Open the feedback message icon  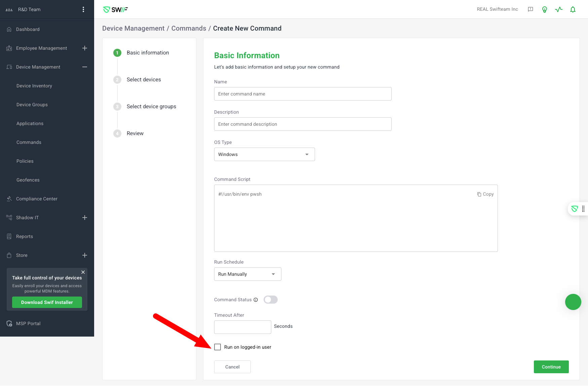click(x=531, y=9)
